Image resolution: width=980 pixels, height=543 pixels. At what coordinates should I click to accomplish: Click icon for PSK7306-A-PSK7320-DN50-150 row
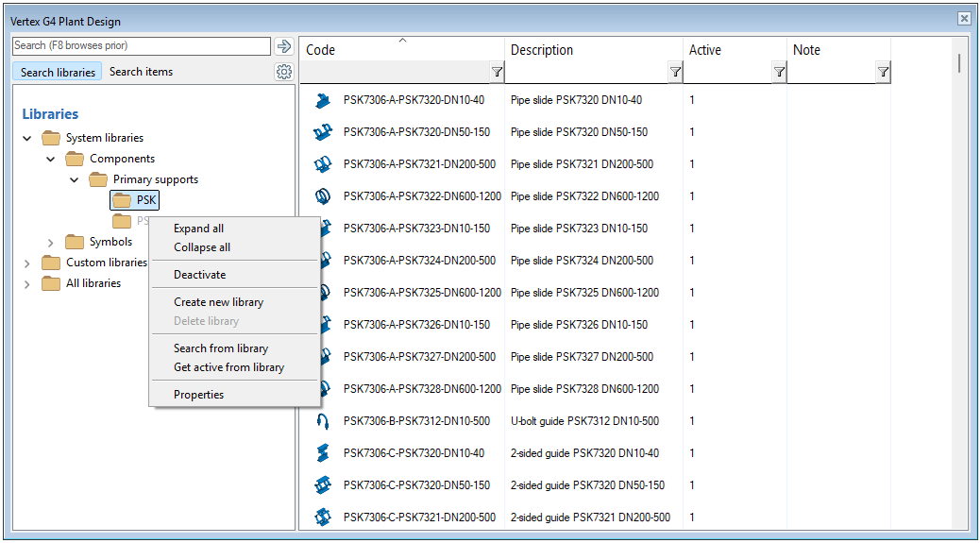pos(323,132)
